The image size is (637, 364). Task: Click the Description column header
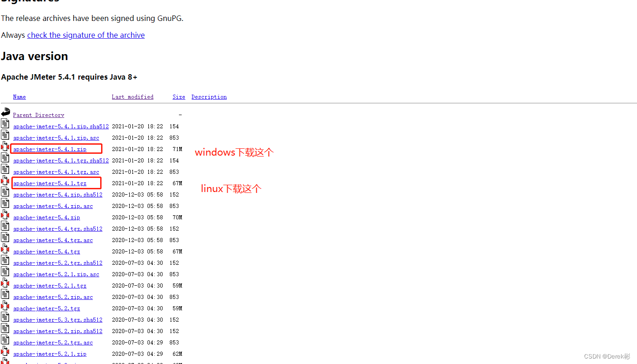209,96
